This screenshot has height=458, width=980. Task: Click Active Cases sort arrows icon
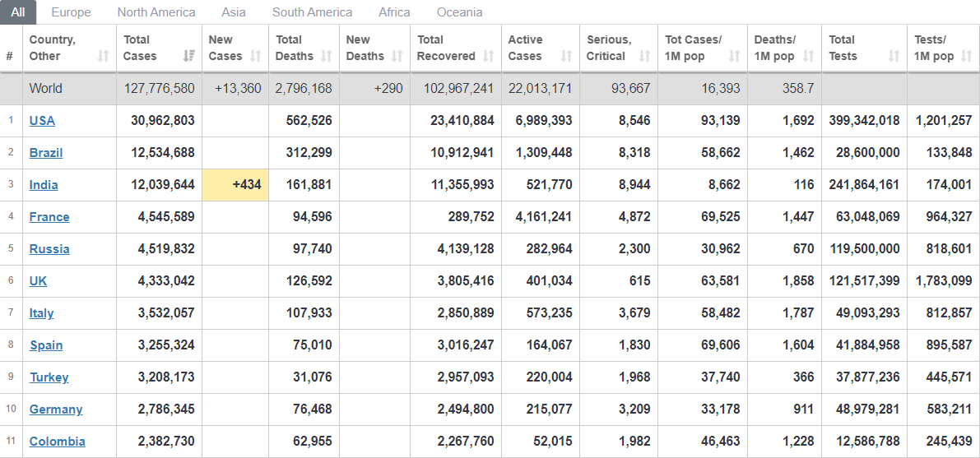(x=566, y=57)
